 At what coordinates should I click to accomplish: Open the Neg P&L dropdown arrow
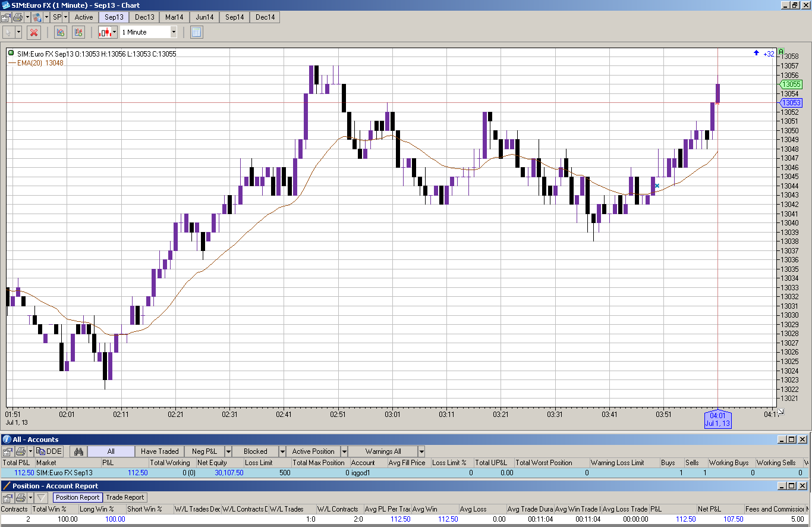[228, 451]
